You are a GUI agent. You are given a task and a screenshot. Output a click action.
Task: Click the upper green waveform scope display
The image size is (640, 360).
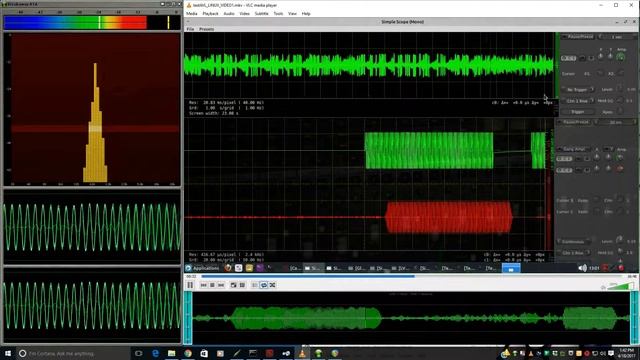click(369, 65)
